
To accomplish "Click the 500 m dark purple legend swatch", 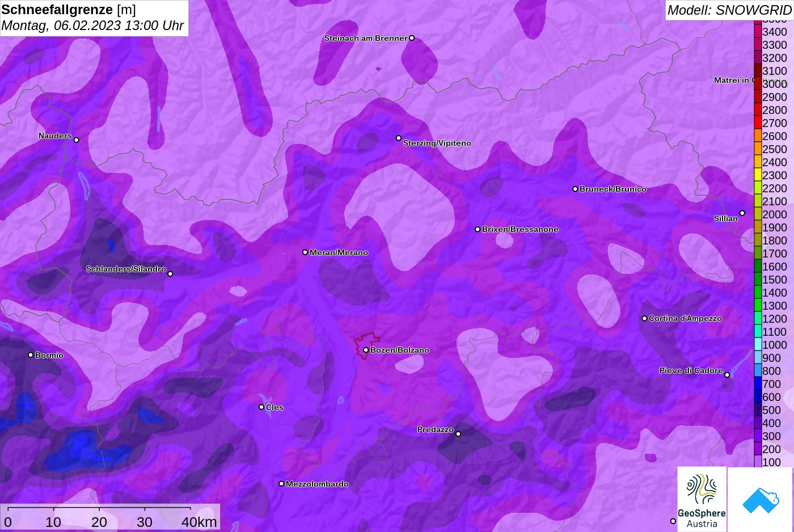I will 758,409.
